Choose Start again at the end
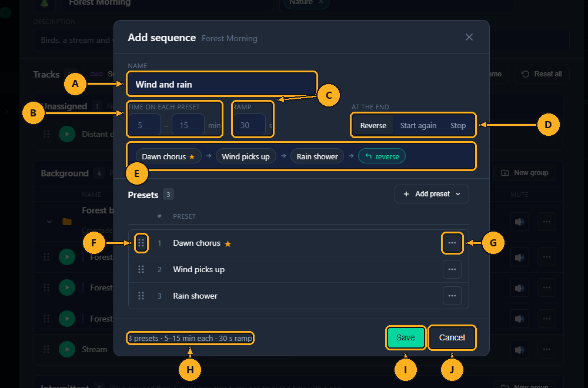The width and height of the screenshot is (588, 388). (x=418, y=126)
